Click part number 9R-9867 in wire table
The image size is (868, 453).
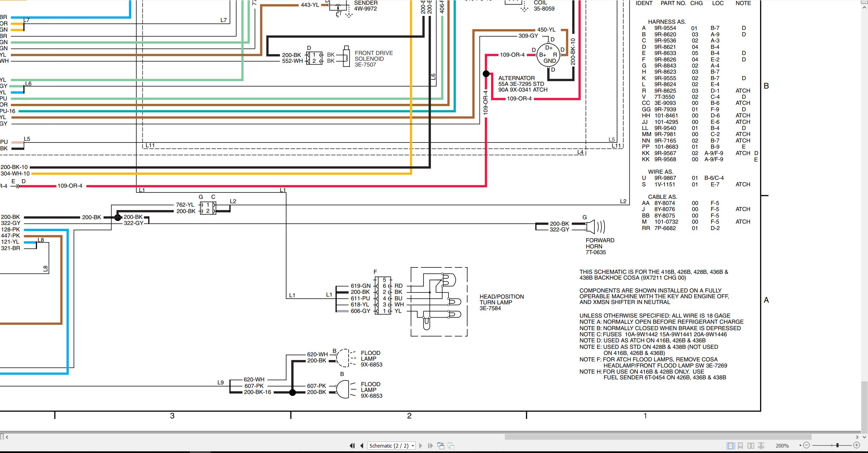point(665,178)
